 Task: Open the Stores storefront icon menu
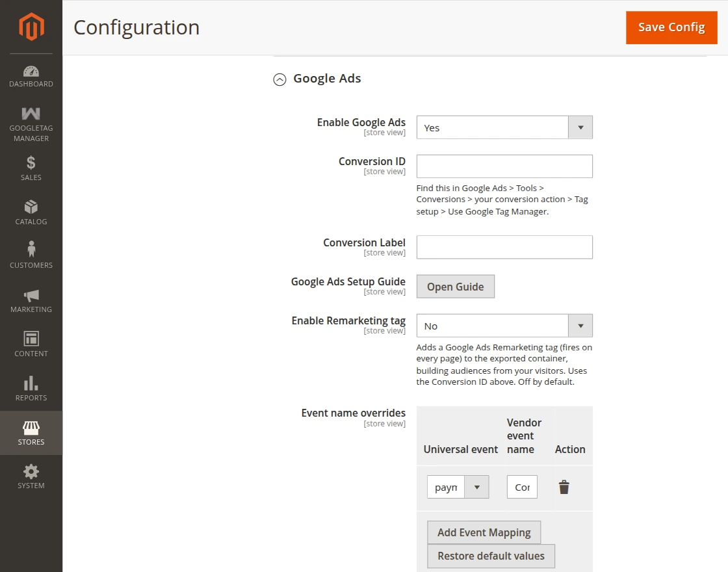coord(31,433)
